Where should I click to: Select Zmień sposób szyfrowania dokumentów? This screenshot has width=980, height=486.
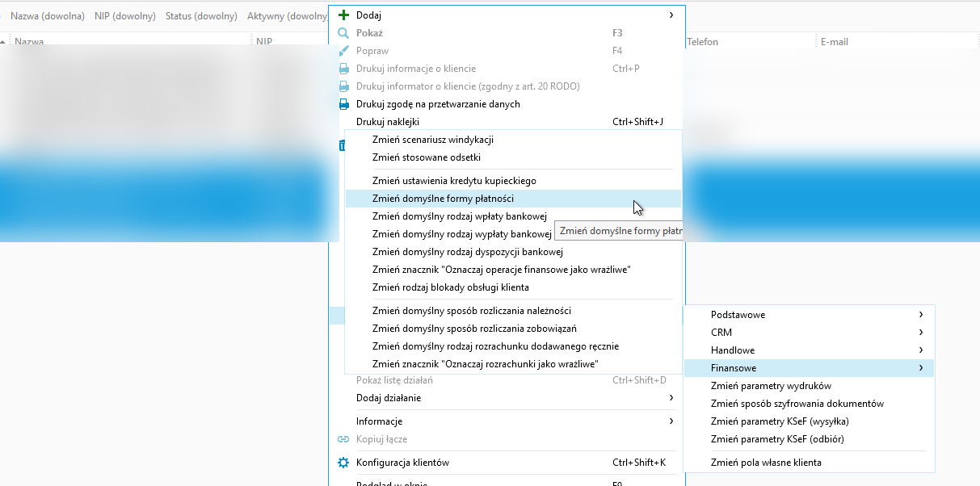point(809,404)
